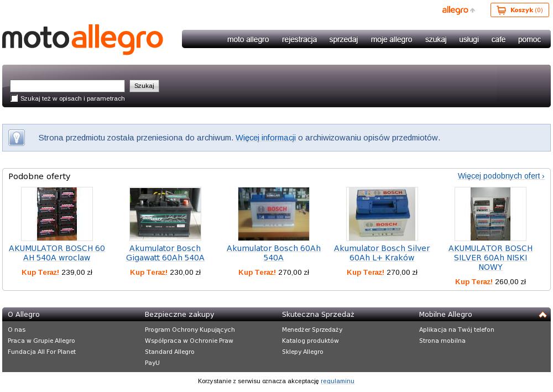Open Akumulator Bosch Gigawatt 60Ah 540A offer

(165, 253)
